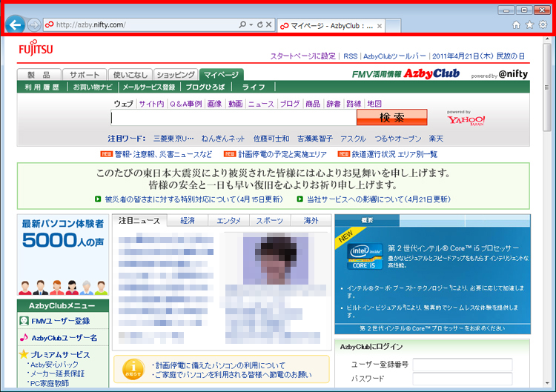Click into the web search text box
556x392 pixels.
pyautogui.click(x=234, y=118)
